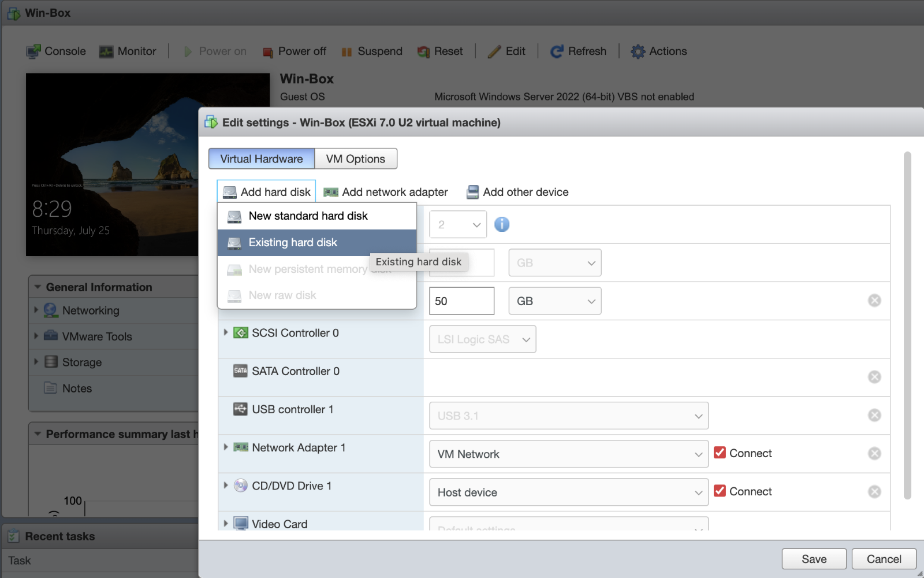
Task: Open the Host device dropdown
Action: [x=569, y=492]
